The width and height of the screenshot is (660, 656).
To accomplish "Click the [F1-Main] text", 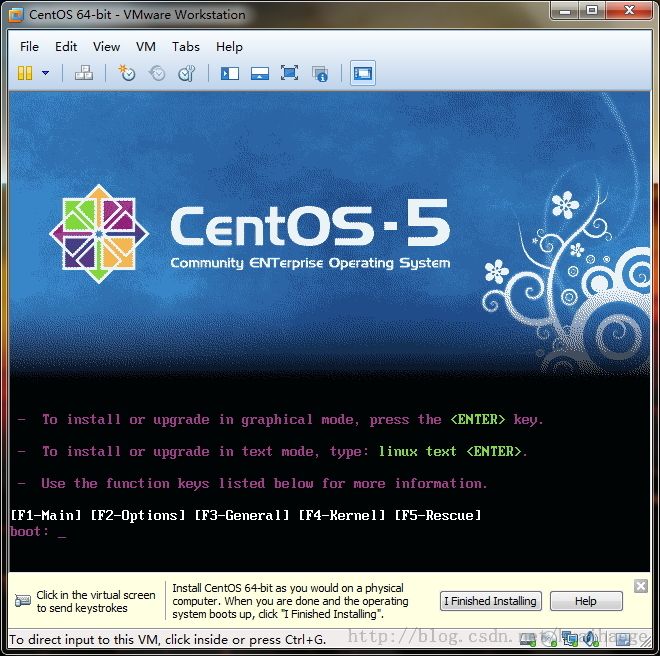I will (46, 515).
